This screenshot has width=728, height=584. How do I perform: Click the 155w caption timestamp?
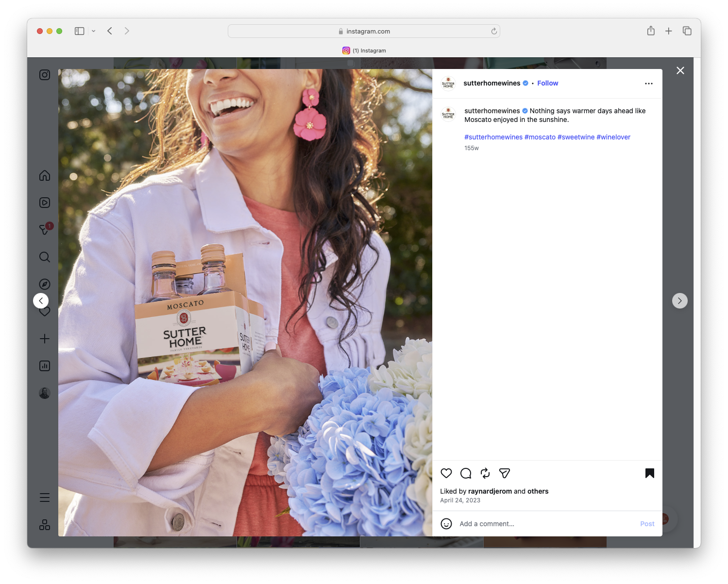coord(472,148)
